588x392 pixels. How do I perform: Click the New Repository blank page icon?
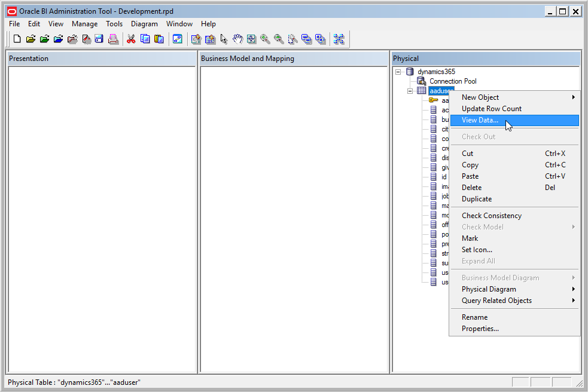(17, 39)
